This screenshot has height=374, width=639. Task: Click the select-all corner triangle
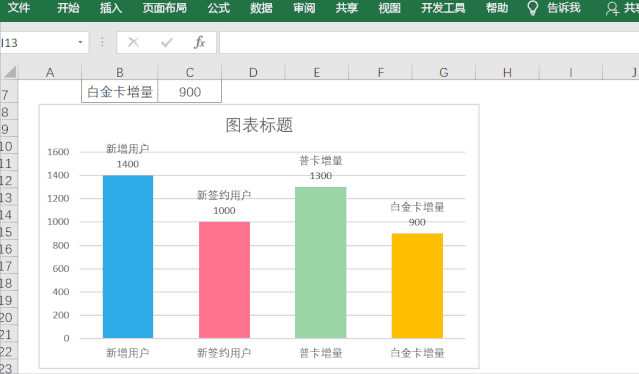point(10,72)
